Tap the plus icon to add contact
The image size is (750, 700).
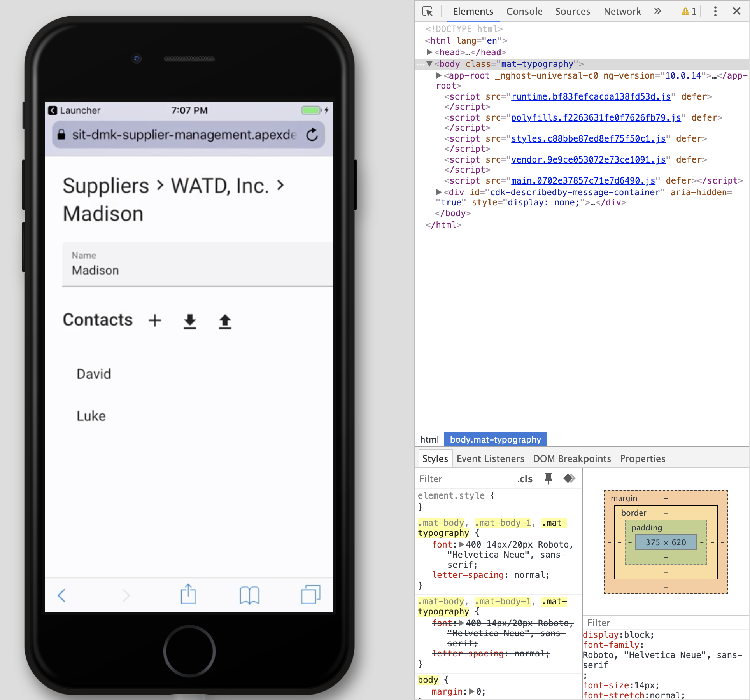click(155, 320)
